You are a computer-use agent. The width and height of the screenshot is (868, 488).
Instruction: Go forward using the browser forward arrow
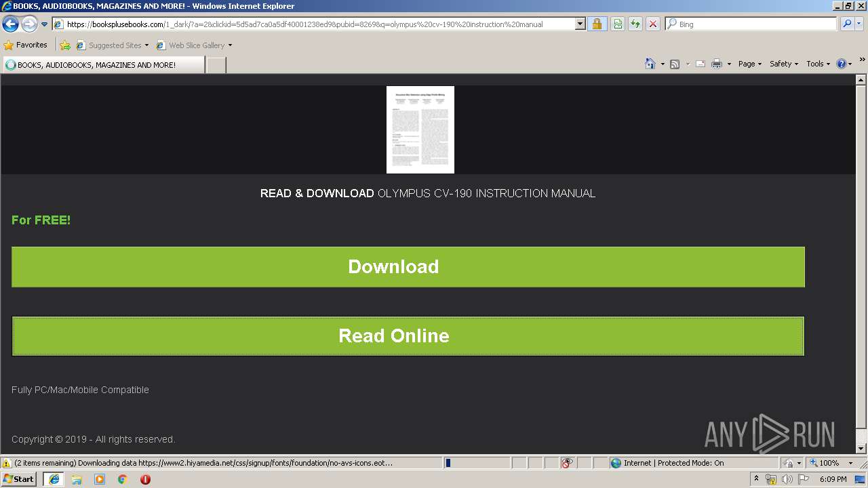[x=29, y=24]
